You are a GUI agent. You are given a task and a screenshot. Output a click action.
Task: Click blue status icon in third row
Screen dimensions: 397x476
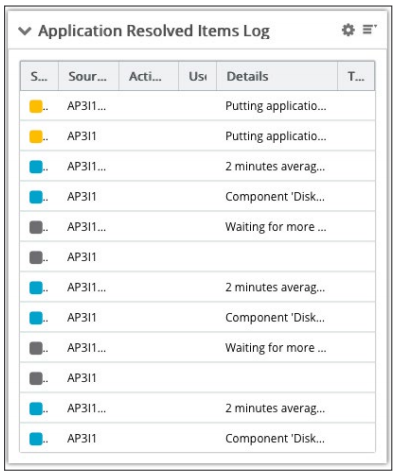tap(36, 167)
